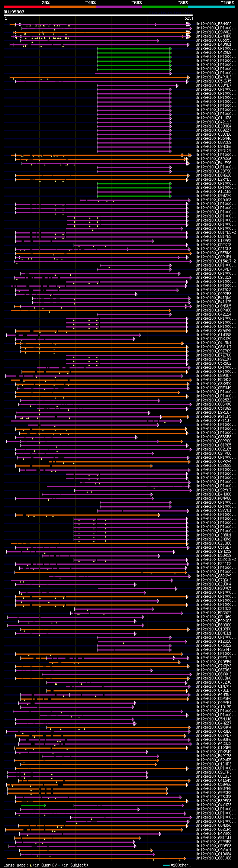
Task: Select the UniRef100_Q5KGJ5 row label
Action: pos(213,81)
